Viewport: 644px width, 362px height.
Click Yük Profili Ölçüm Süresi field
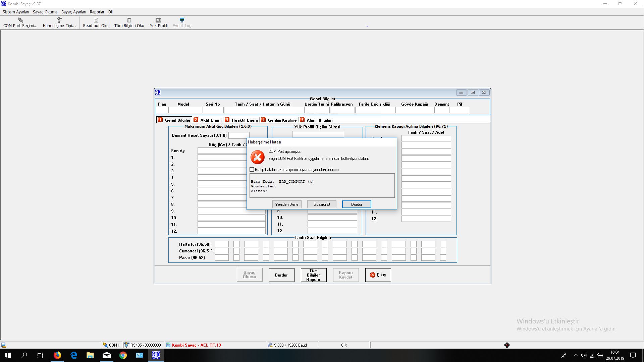point(318,134)
